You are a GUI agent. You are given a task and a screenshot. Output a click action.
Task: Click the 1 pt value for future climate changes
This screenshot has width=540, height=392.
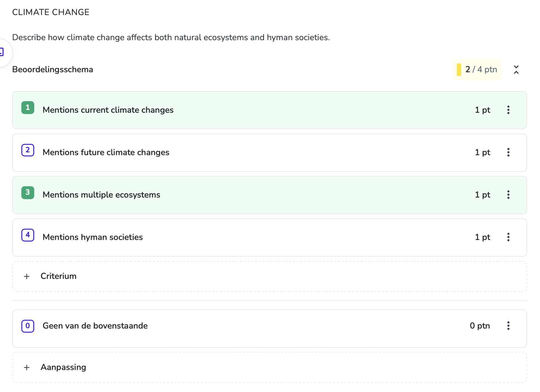click(483, 152)
